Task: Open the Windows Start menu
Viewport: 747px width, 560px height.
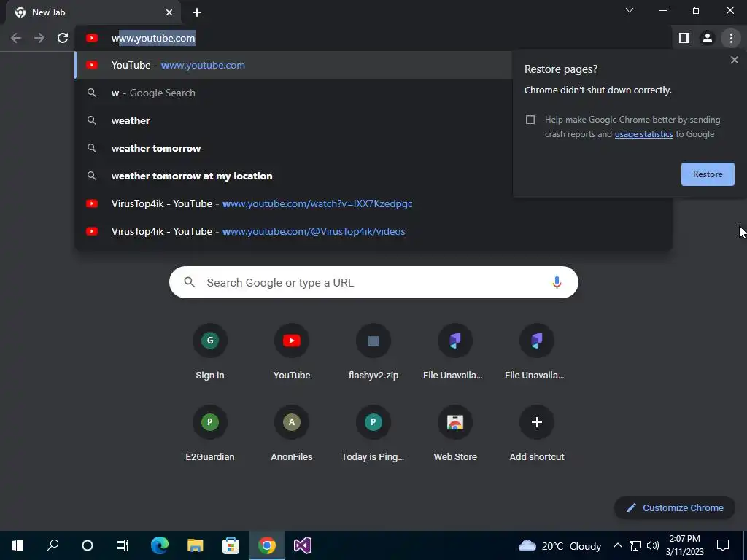Action: pyautogui.click(x=18, y=545)
